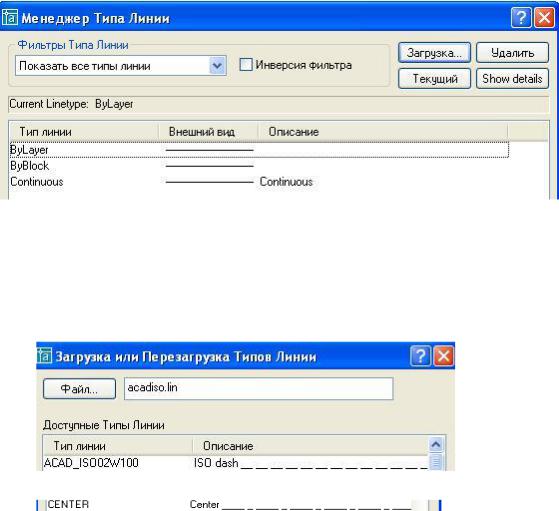Click the scroll-up arrow in available linetypes list
Image resolution: width=559 pixels, height=511 pixels.
point(436,444)
